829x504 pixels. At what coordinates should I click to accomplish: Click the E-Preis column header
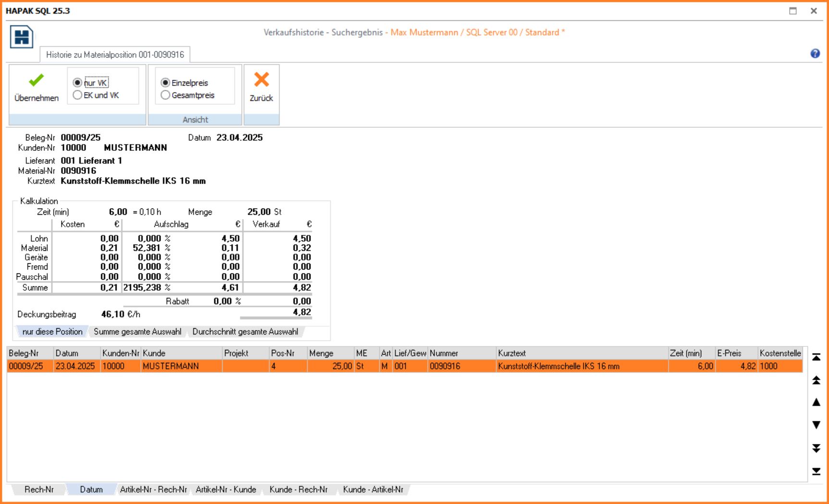coord(729,353)
